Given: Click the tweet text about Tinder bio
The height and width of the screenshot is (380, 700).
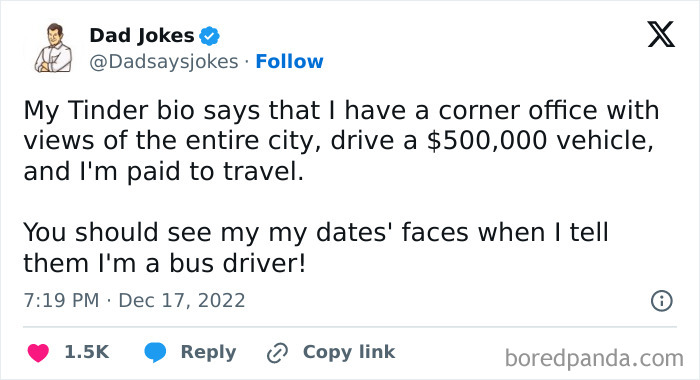Looking at the screenshot, I should [x=342, y=141].
